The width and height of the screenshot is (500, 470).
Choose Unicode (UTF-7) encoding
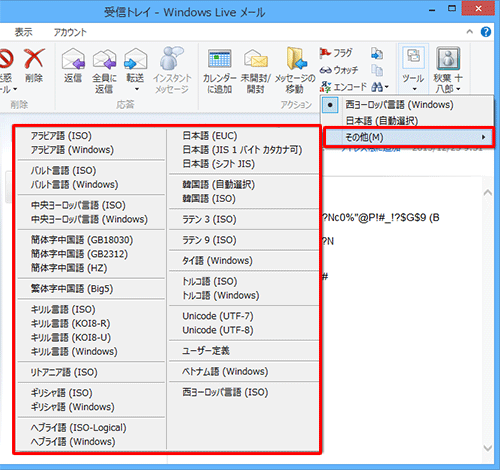click(x=218, y=316)
